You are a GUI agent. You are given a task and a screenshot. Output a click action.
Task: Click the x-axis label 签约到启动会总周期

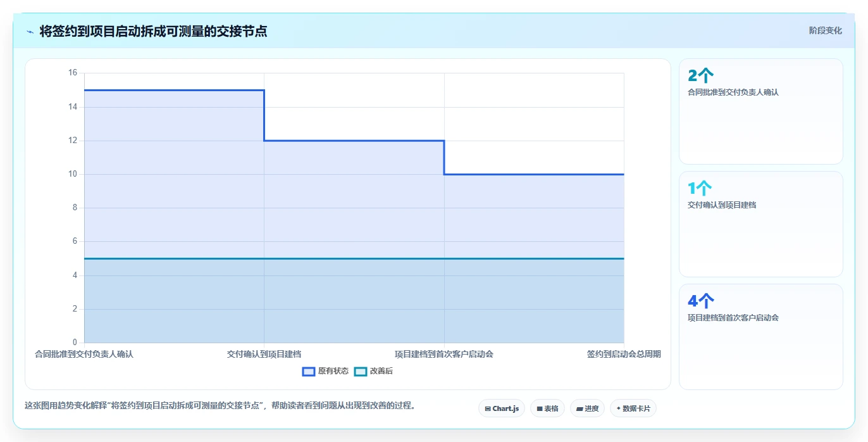click(x=624, y=354)
